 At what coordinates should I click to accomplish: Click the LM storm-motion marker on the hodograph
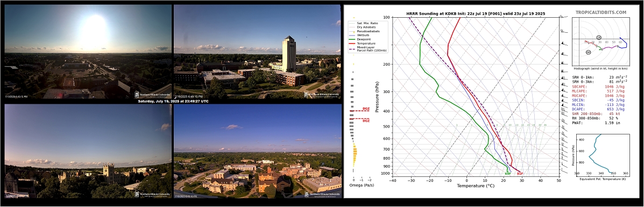[x=599, y=38]
